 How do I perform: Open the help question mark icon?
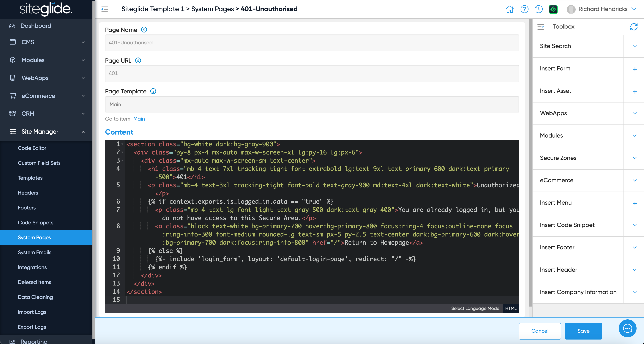coord(524,9)
